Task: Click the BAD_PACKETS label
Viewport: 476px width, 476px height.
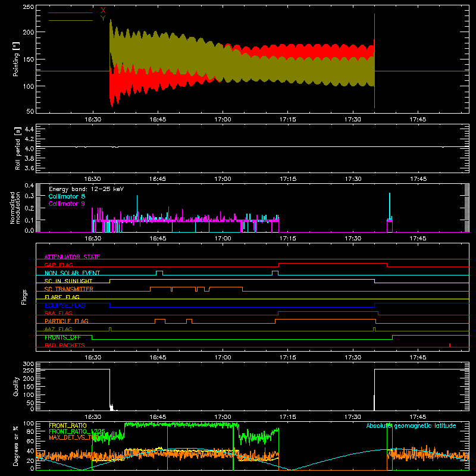Action: pos(65,345)
